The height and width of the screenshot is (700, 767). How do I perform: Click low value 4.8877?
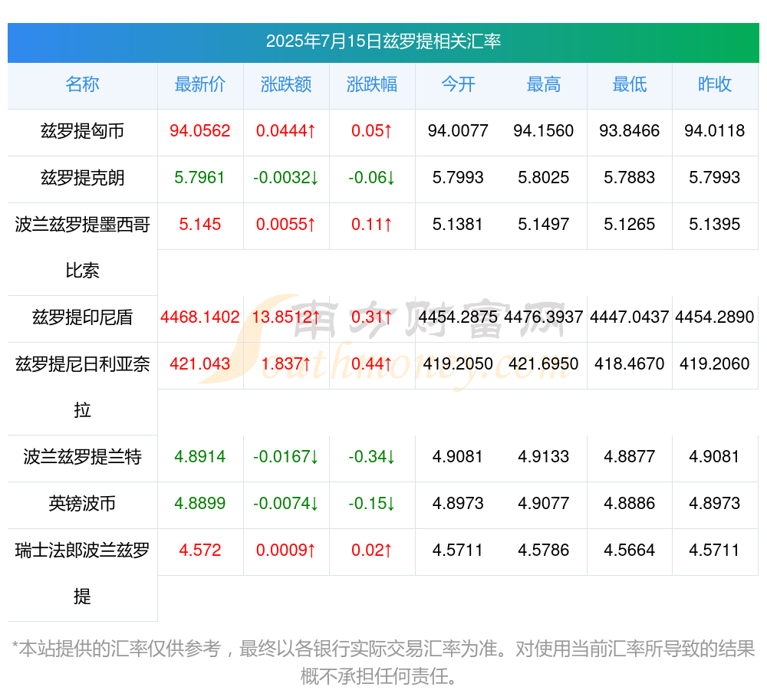point(630,456)
